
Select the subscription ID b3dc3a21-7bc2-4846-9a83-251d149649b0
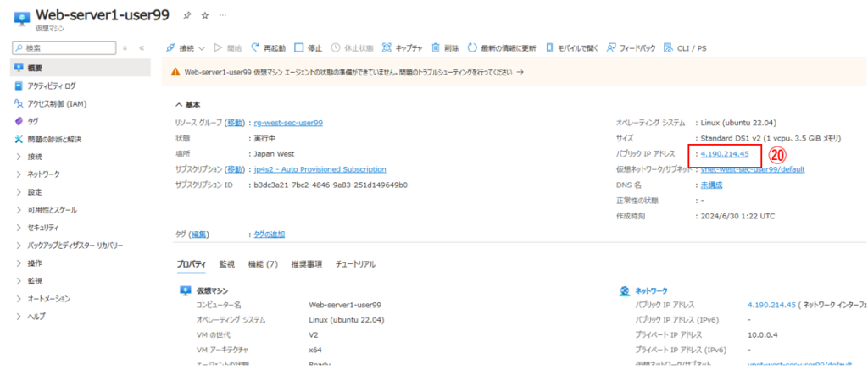[331, 185]
